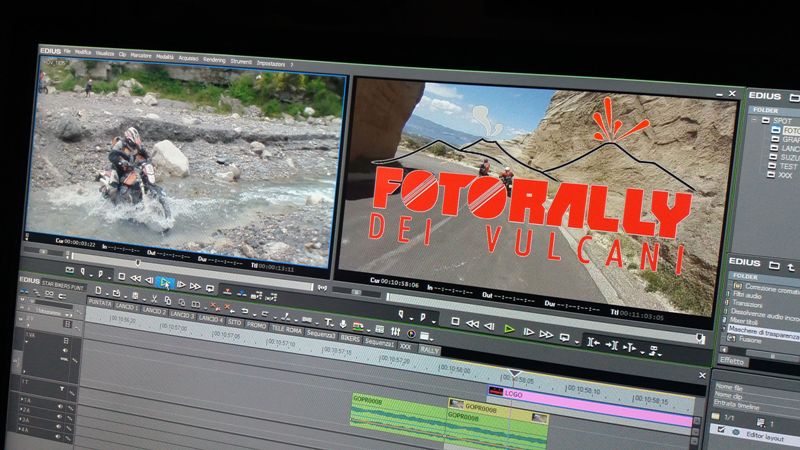Click Loop in the left player monitor

tap(210, 288)
